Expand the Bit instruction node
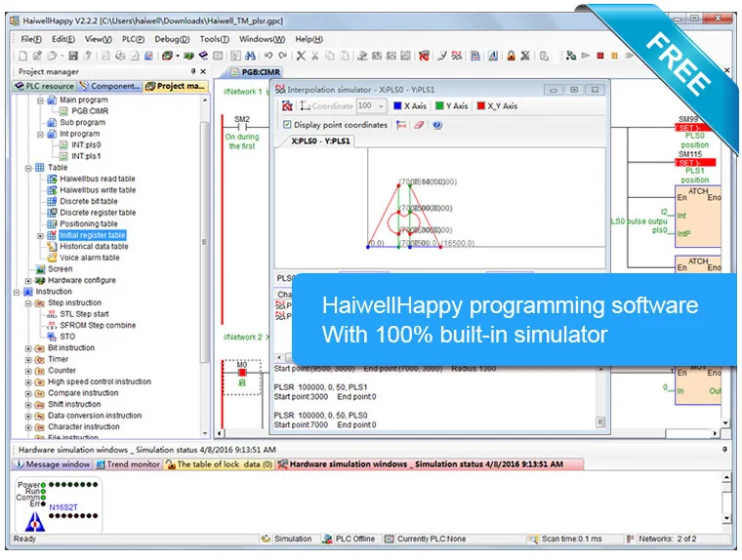Screen dimensions: 742x560 point(28,348)
